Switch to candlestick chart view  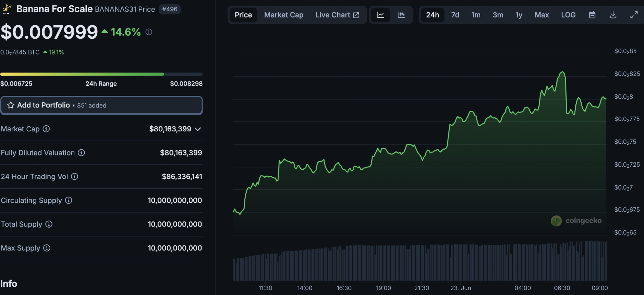(x=401, y=15)
